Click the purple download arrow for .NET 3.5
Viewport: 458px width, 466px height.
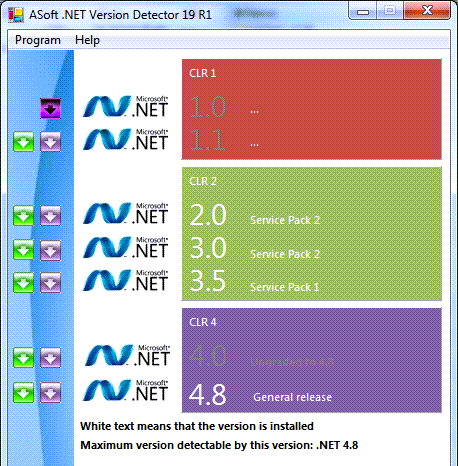[50, 283]
